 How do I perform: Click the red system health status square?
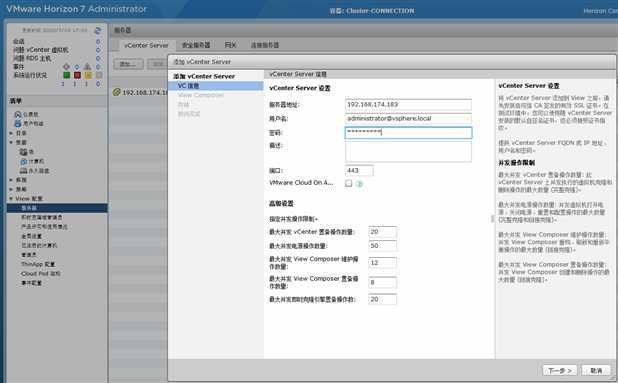77,75
